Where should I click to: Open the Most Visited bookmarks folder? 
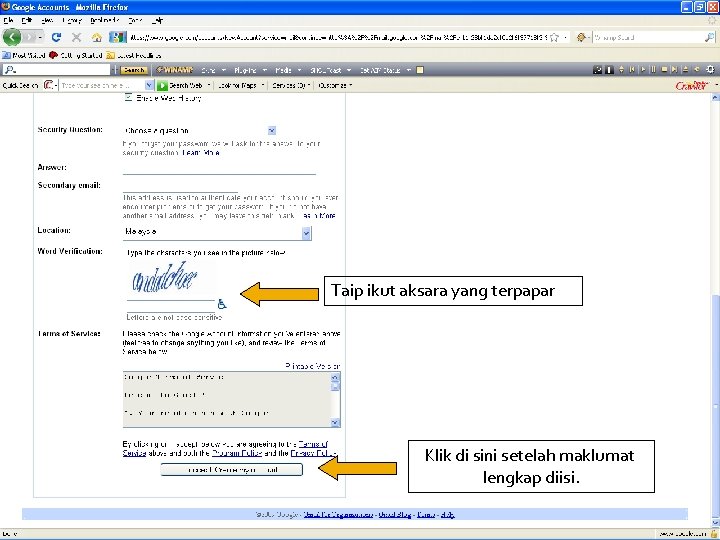click(23, 55)
